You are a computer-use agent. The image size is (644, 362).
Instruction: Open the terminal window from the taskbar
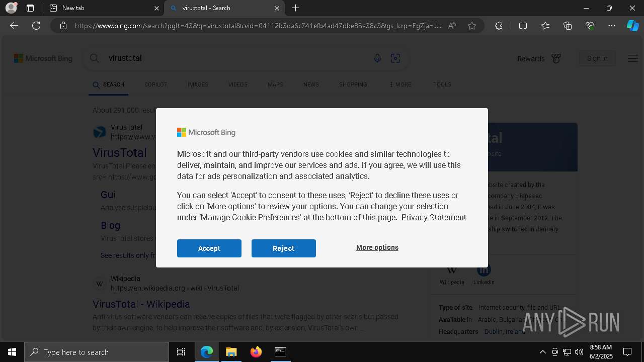coord(280,352)
